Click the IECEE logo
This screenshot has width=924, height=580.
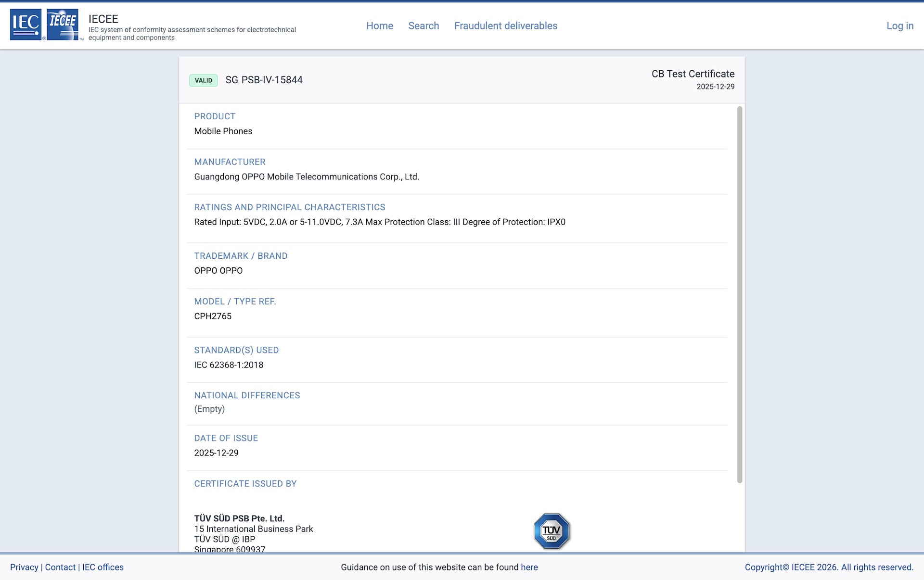pos(63,24)
